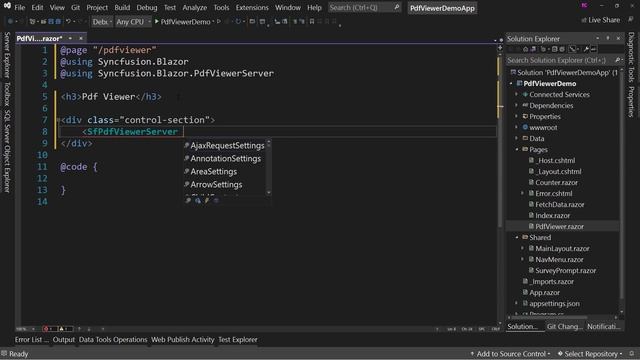Click the notifications bell in status bar
Viewport: 640px width, 360px height.
pos(632,353)
